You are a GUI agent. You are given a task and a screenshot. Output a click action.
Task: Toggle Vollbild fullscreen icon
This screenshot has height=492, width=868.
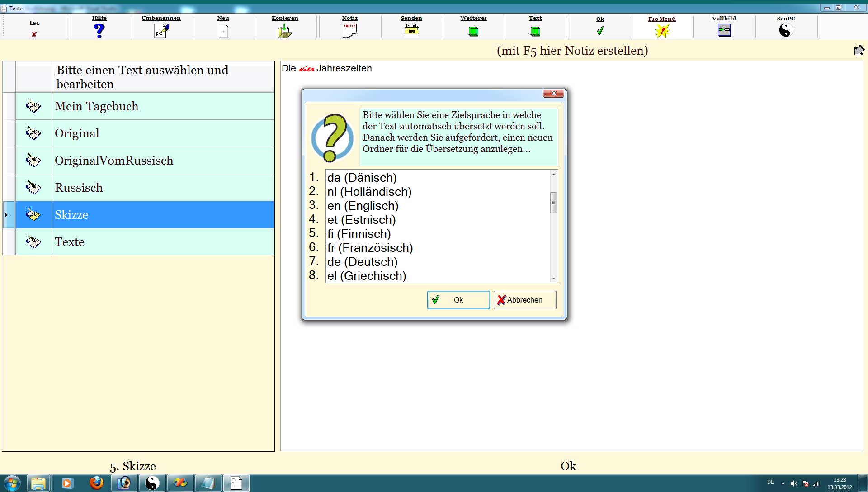point(724,30)
